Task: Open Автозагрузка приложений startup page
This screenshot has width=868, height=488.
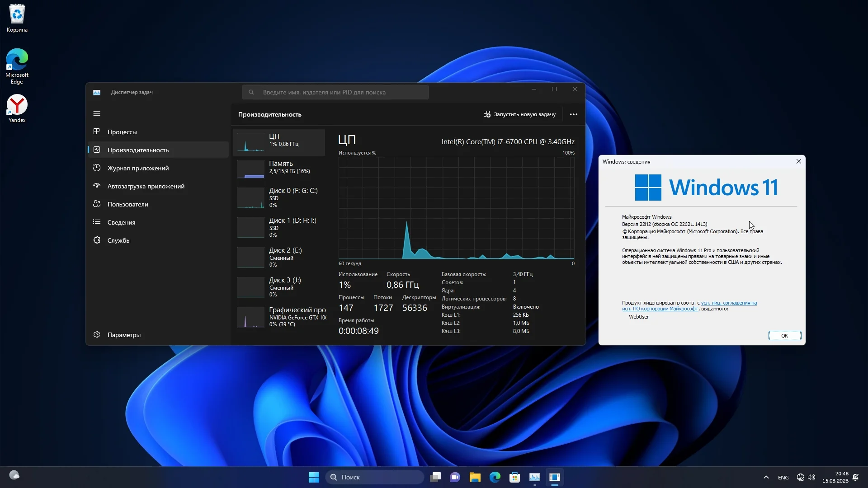Action: [x=146, y=186]
